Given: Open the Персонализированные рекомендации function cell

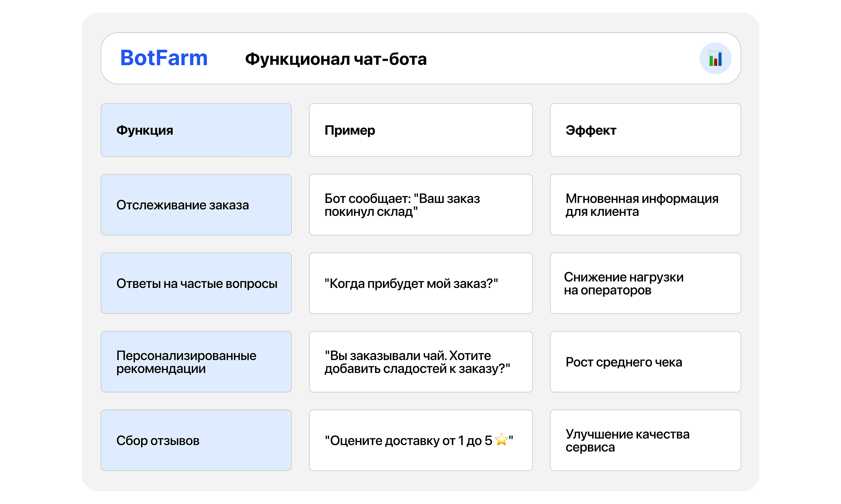Looking at the screenshot, I should (196, 362).
